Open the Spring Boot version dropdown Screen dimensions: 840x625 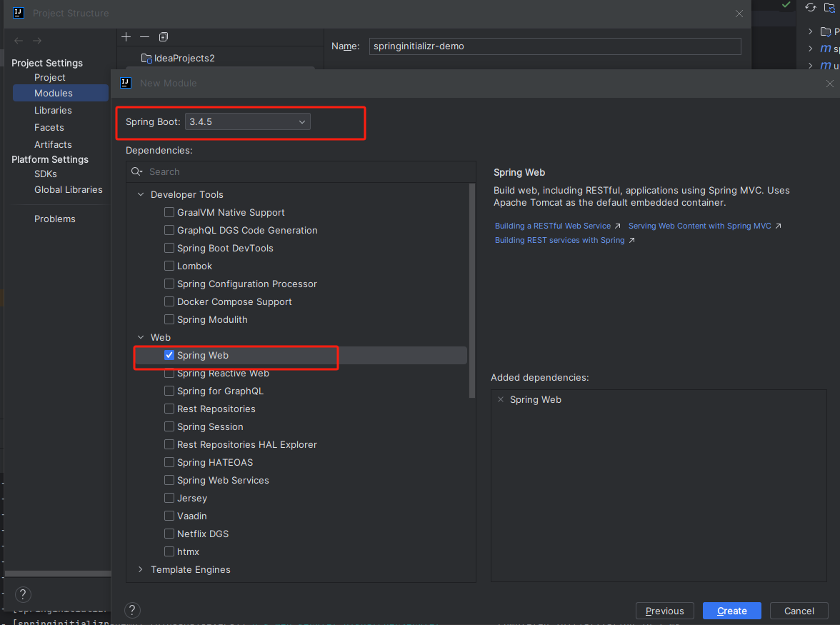[x=247, y=121]
